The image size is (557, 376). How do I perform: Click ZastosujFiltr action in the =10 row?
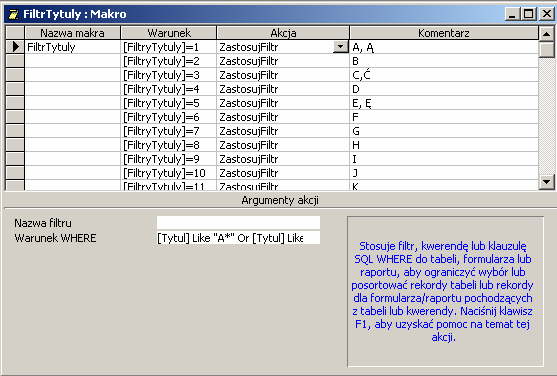283,173
